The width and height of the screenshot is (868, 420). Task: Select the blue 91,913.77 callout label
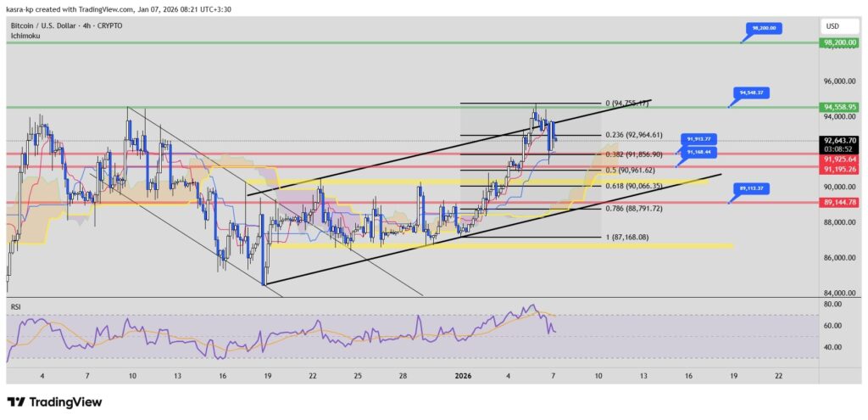[x=700, y=138]
